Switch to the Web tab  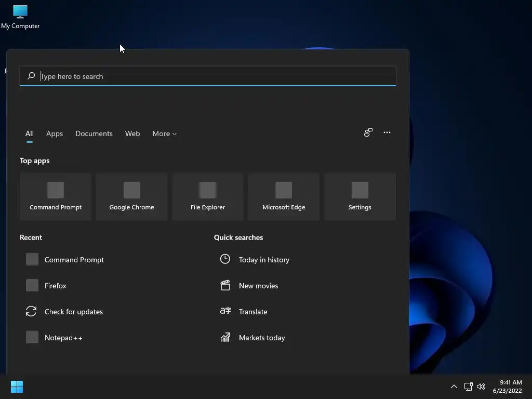tap(132, 134)
